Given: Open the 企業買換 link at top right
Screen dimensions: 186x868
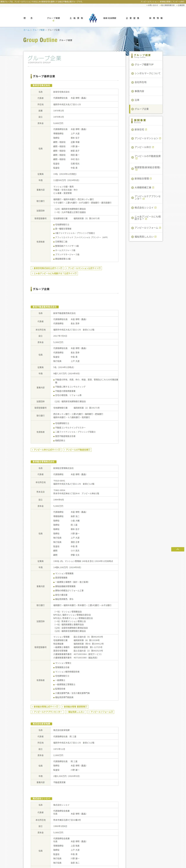Looking at the screenshot, I should (181, 5).
